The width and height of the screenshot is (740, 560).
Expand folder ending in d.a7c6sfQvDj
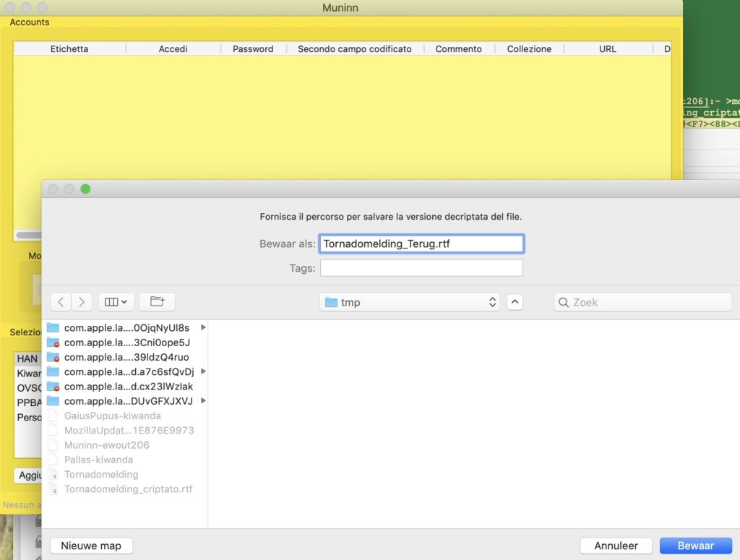tap(203, 371)
